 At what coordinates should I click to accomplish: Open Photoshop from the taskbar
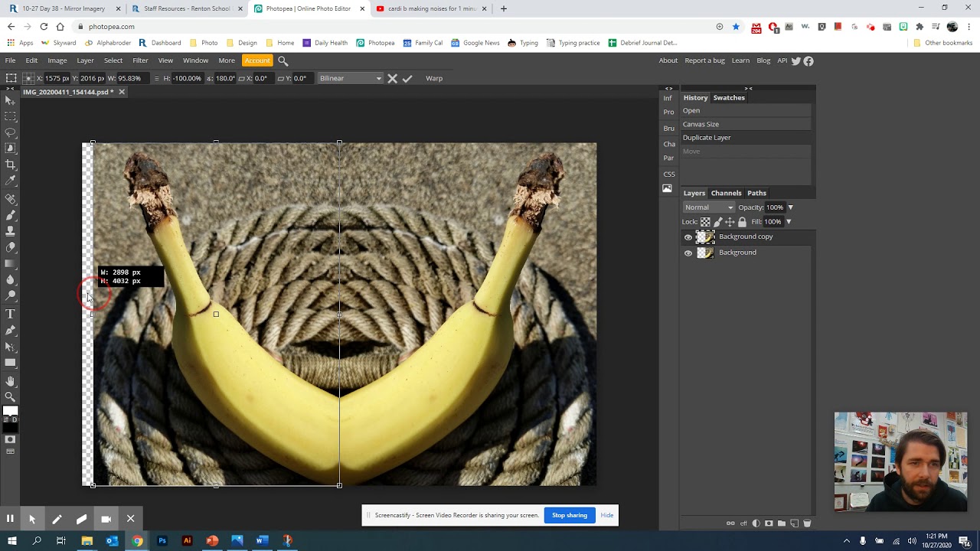162,541
